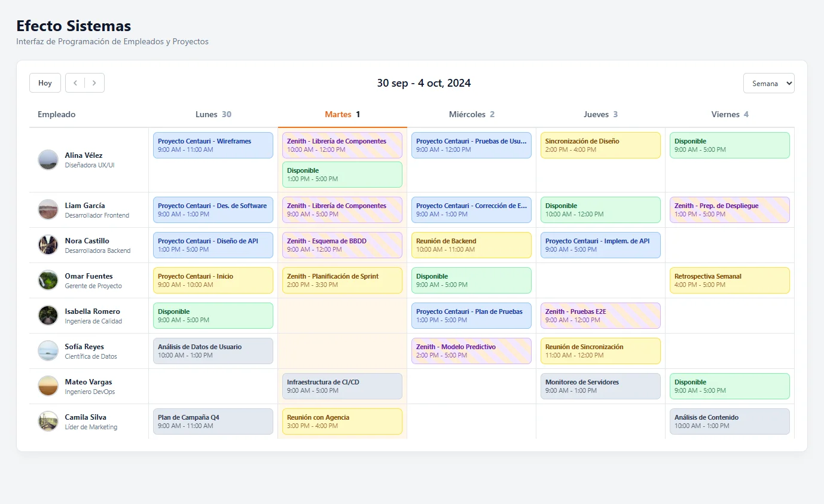This screenshot has height=504, width=824.
Task: Click Omar's Retrospectiva Semanal event
Action: point(730,280)
